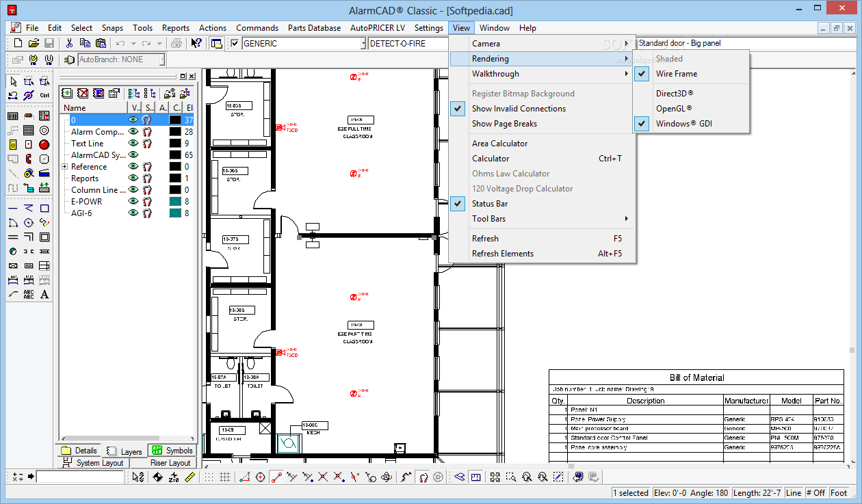862x504 pixels.
Task: Choose Direct3D® renderer option
Action: tap(675, 94)
